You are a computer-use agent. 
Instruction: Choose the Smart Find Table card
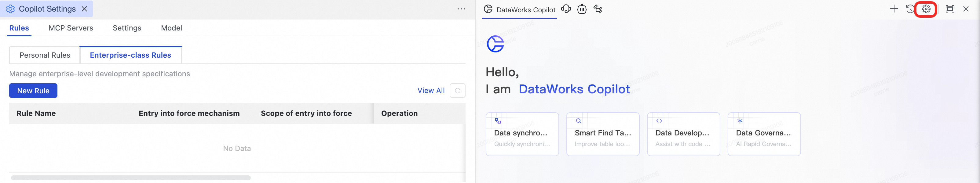click(603, 134)
